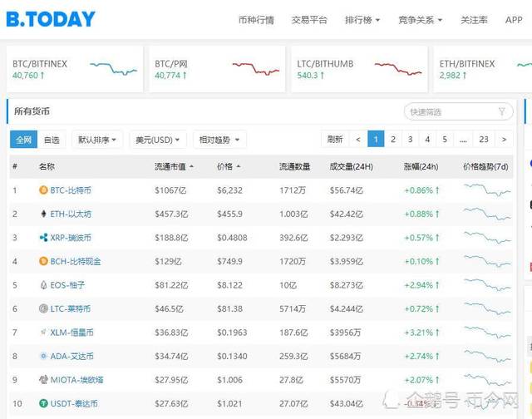Click the XLM rocket icon

click(x=43, y=333)
